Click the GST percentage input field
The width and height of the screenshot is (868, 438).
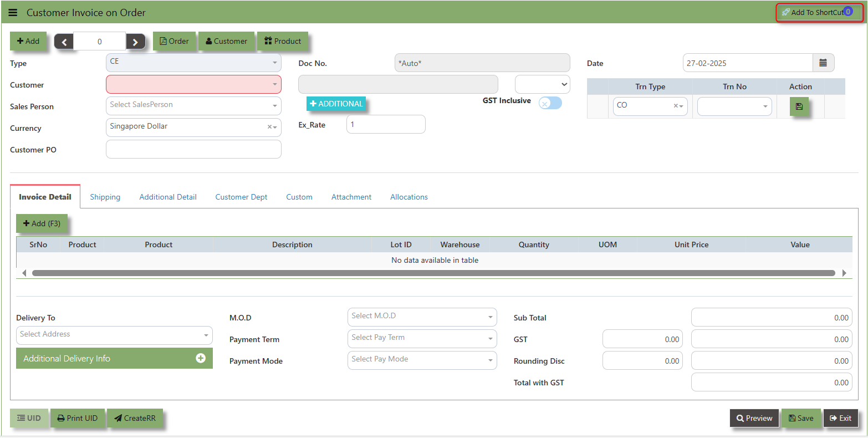(x=642, y=339)
